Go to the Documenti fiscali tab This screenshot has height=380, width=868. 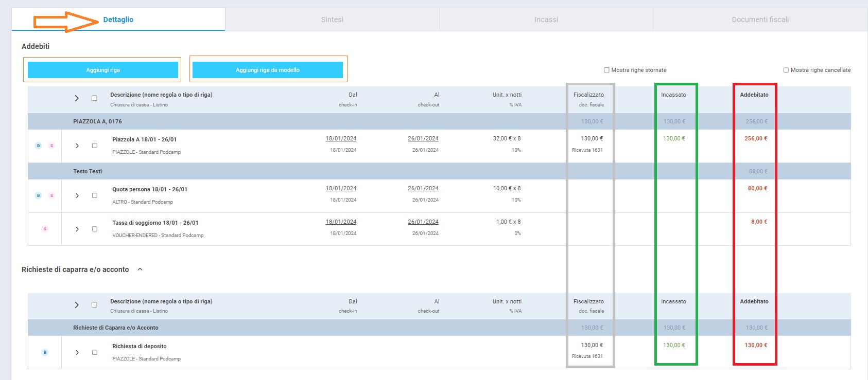click(x=760, y=20)
